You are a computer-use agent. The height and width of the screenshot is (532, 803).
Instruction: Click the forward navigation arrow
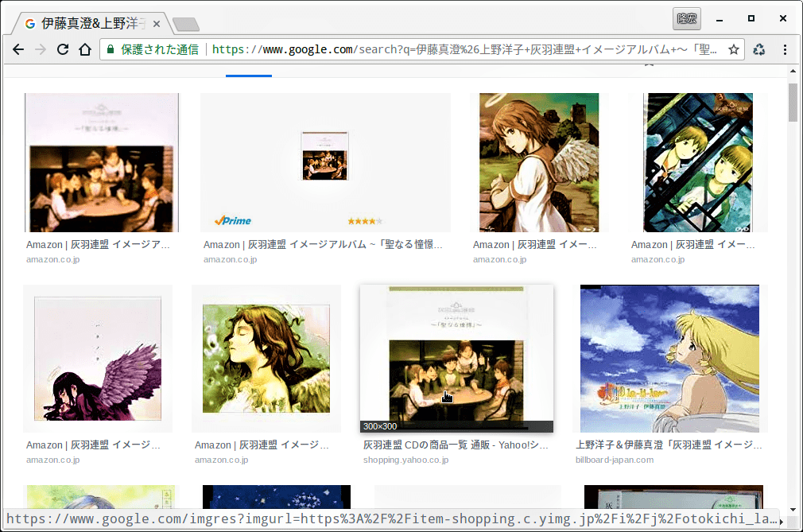tap(41, 49)
